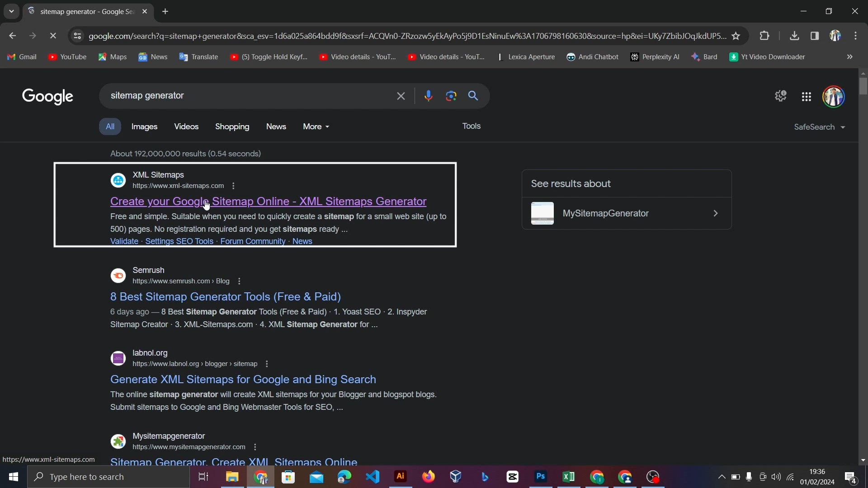Open more options for labnol.org result
Image resolution: width=868 pixels, height=488 pixels.
(267, 364)
